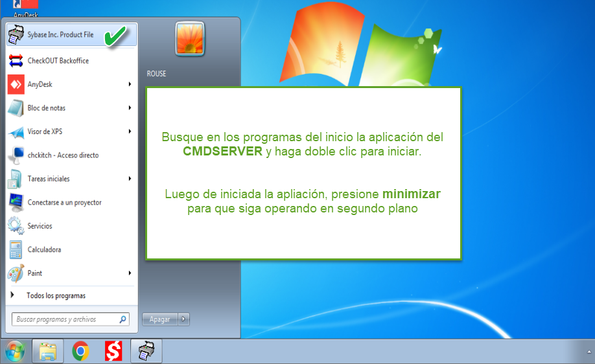Click the AnyDesk label in Start menu
The width and height of the screenshot is (595, 364).
tap(40, 84)
